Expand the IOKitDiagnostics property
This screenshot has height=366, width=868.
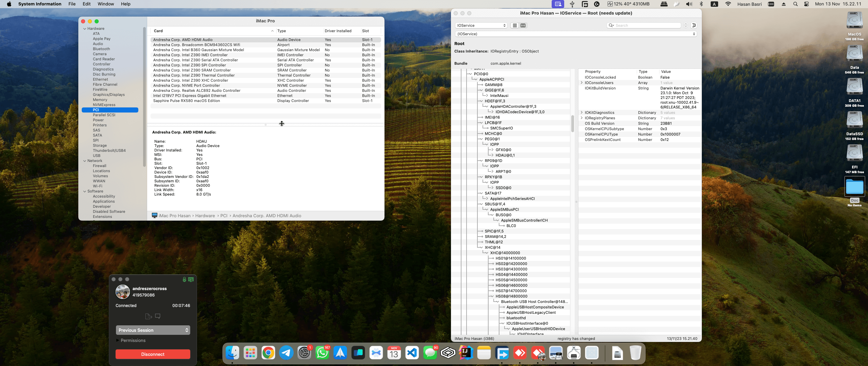click(582, 113)
